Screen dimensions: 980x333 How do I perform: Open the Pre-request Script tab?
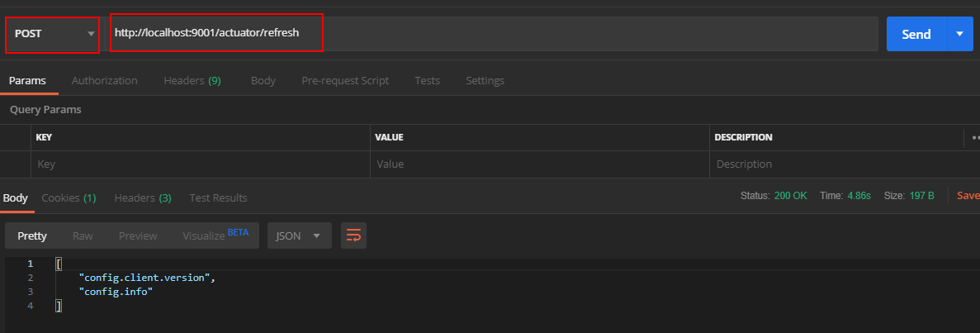coord(345,80)
